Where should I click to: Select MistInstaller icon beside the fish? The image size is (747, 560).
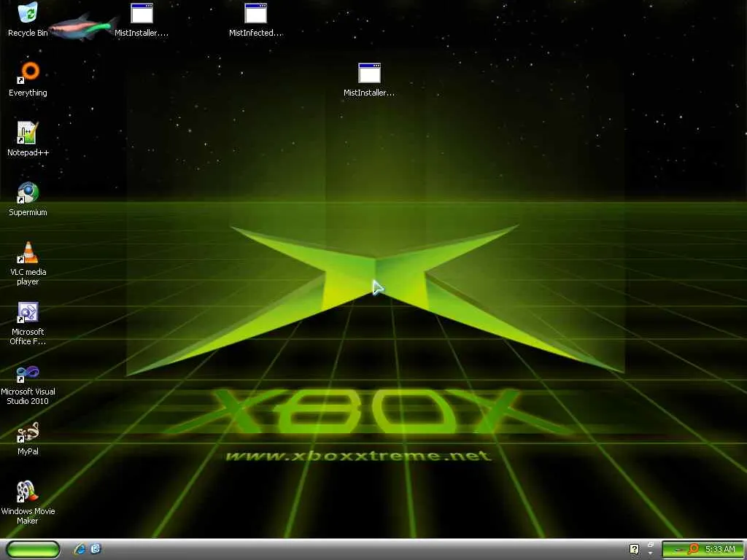point(142,20)
